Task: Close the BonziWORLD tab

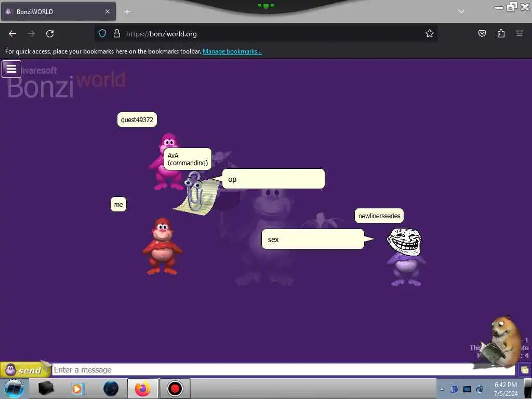Action: pos(108,11)
